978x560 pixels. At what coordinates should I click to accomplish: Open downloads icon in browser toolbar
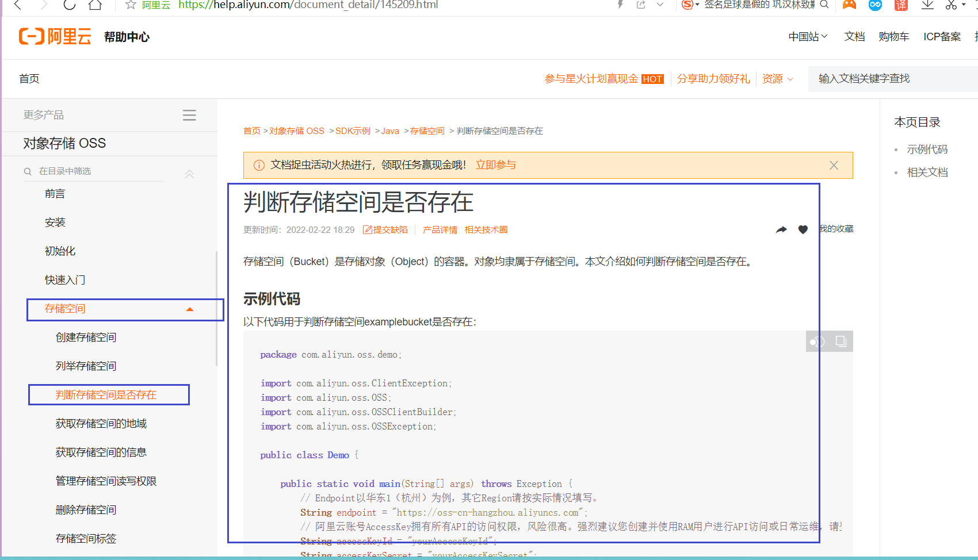pyautogui.click(x=927, y=5)
